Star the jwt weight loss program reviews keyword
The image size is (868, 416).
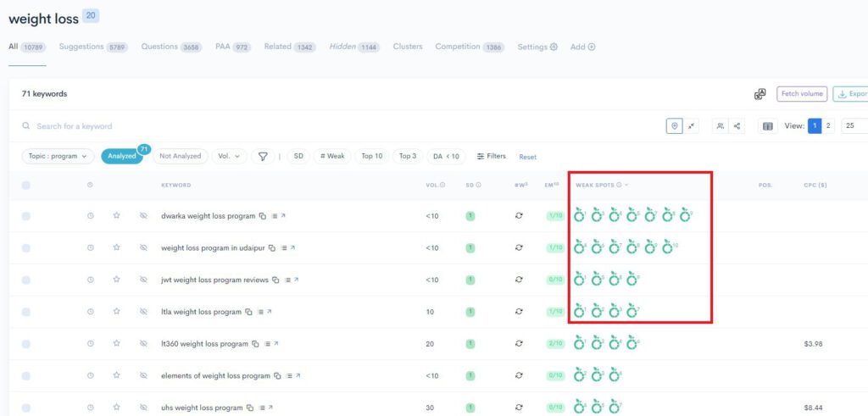(116, 280)
